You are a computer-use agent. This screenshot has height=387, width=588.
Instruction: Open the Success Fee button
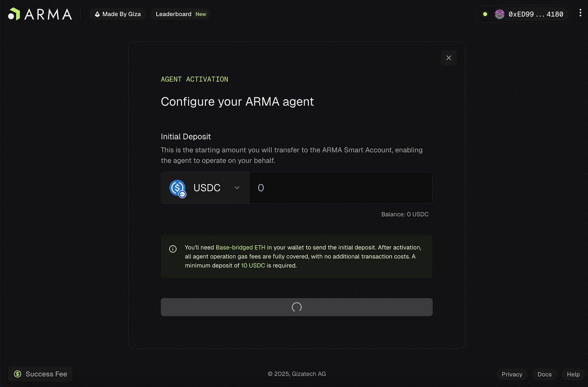(40, 374)
